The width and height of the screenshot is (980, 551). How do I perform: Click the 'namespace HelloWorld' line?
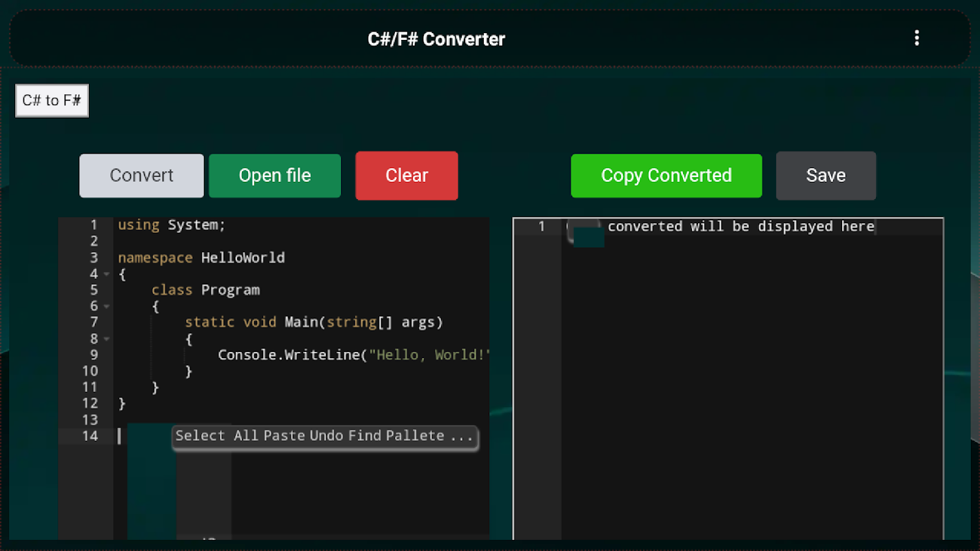click(201, 258)
